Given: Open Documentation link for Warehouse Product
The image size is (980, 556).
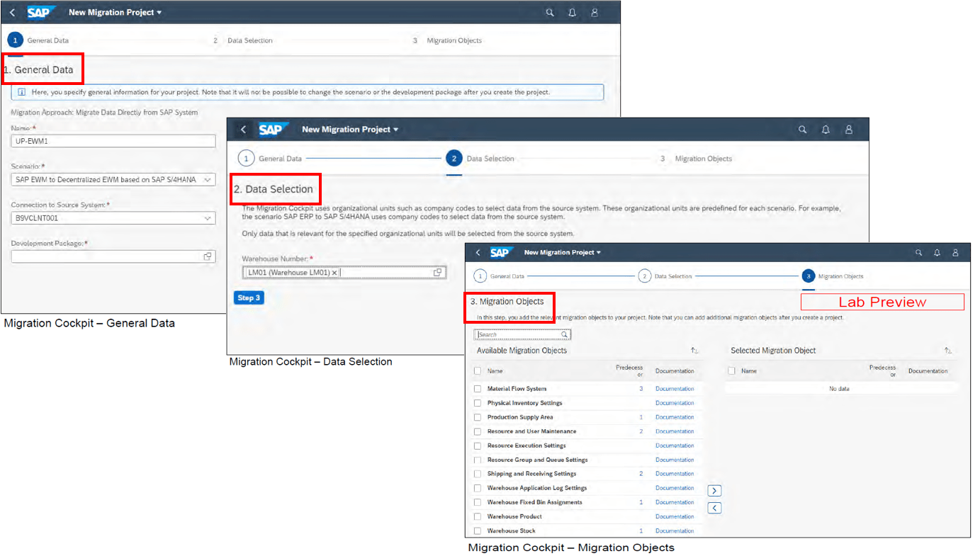Looking at the screenshot, I should click(675, 516).
